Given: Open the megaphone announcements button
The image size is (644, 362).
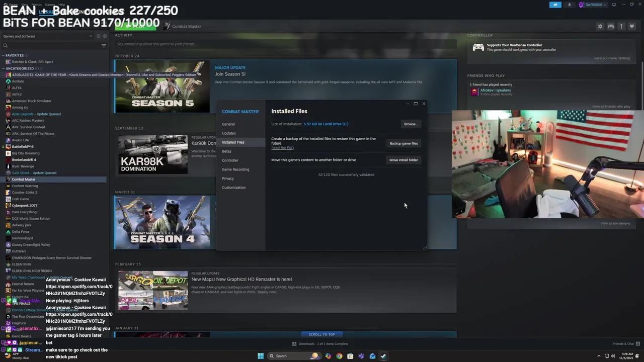Looking at the screenshot, I should tap(555, 5).
